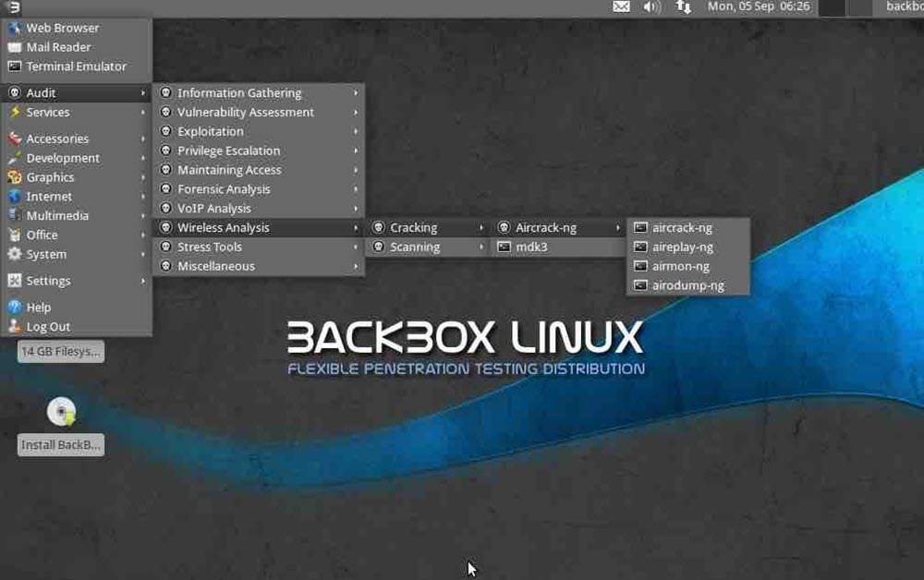Launch aircrack-ng tool
The height and width of the screenshot is (580, 924).
click(688, 227)
